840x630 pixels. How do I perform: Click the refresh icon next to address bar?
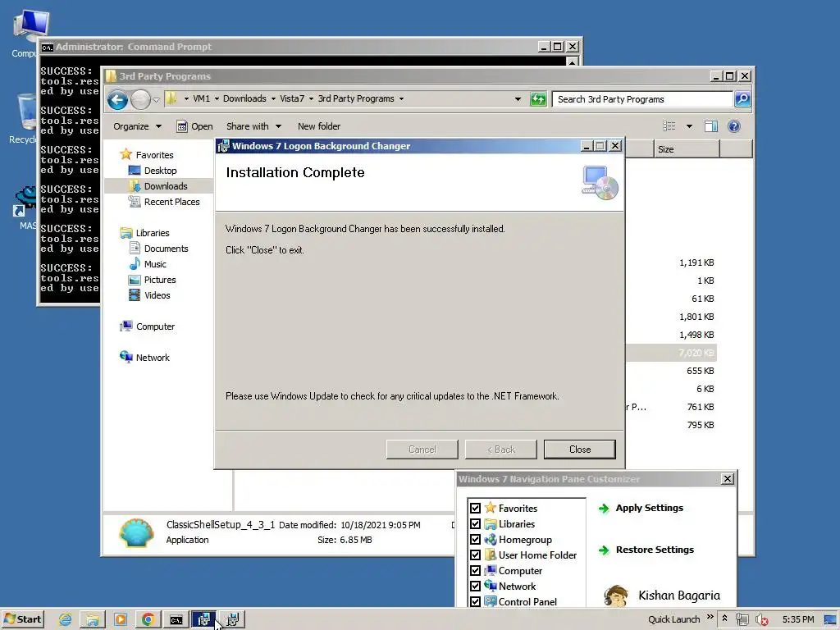pyautogui.click(x=538, y=99)
